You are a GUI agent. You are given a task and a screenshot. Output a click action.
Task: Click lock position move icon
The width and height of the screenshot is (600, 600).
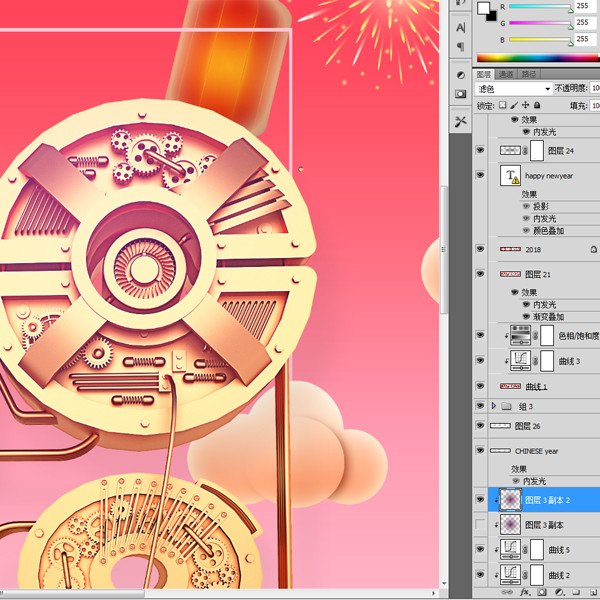[526, 105]
